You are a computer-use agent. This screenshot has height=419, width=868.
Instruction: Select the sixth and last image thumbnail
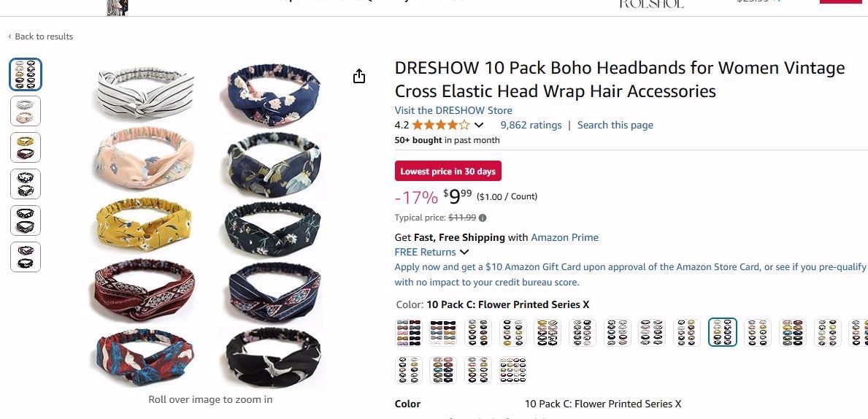(x=26, y=257)
